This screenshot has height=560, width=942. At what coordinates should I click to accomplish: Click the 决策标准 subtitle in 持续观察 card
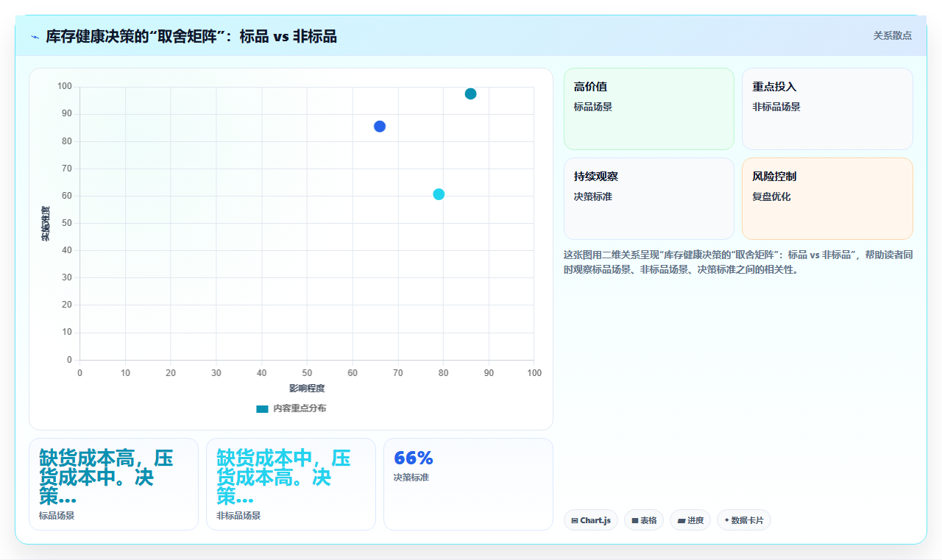[593, 196]
